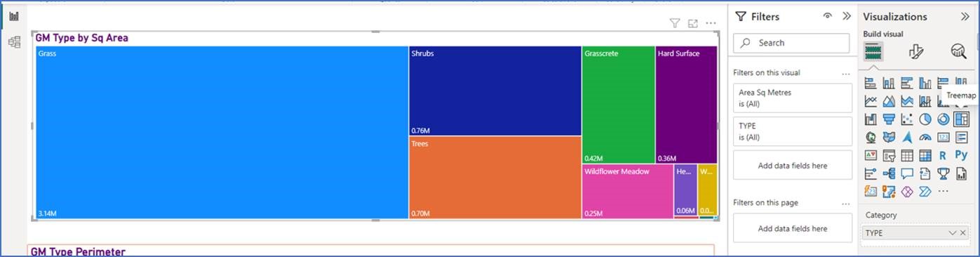Select the pink Wildflower Meadow treemap tile
980x257 pixels.
627,191
